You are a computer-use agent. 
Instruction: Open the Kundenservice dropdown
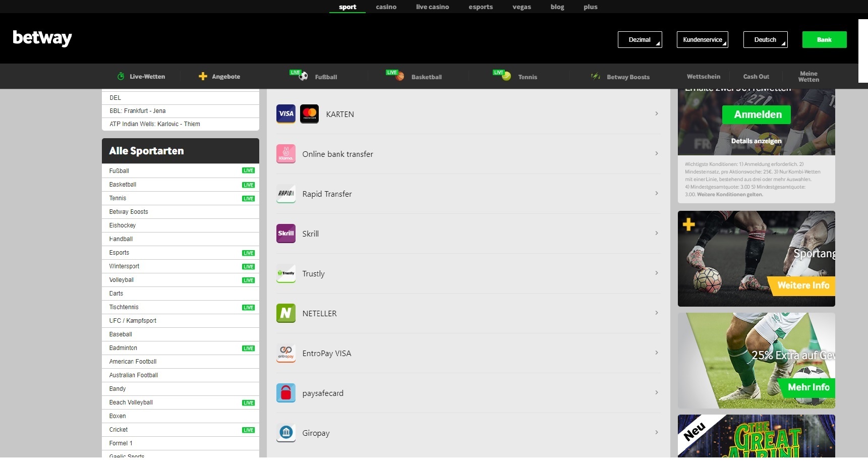point(702,40)
